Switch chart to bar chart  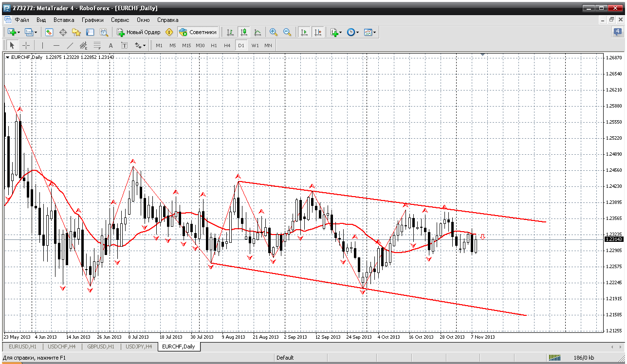(230, 32)
